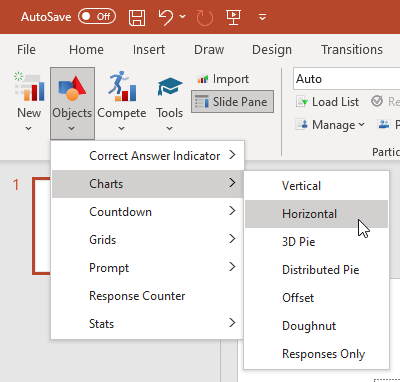Click the Import button
400x382 pixels.
[x=223, y=79]
